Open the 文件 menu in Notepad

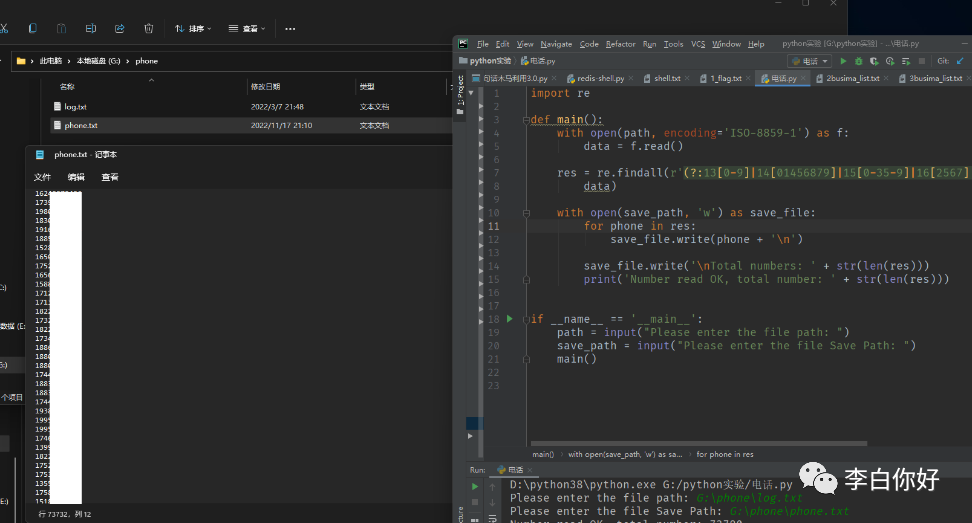coord(42,177)
